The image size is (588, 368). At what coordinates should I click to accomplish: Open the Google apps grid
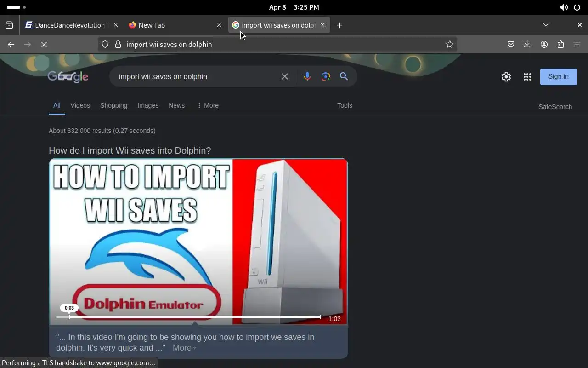[x=527, y=77]
